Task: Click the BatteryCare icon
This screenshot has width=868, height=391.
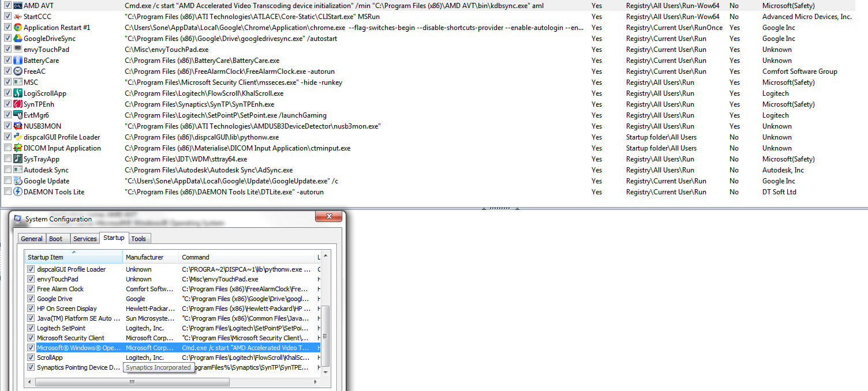Action: tap(18, 61)
